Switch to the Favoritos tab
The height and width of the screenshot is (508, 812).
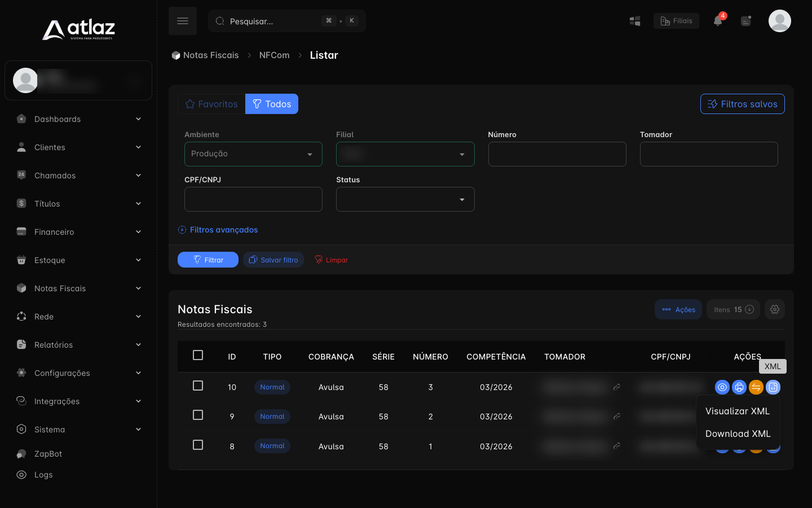pyautogui.click(x=211, y=104)
